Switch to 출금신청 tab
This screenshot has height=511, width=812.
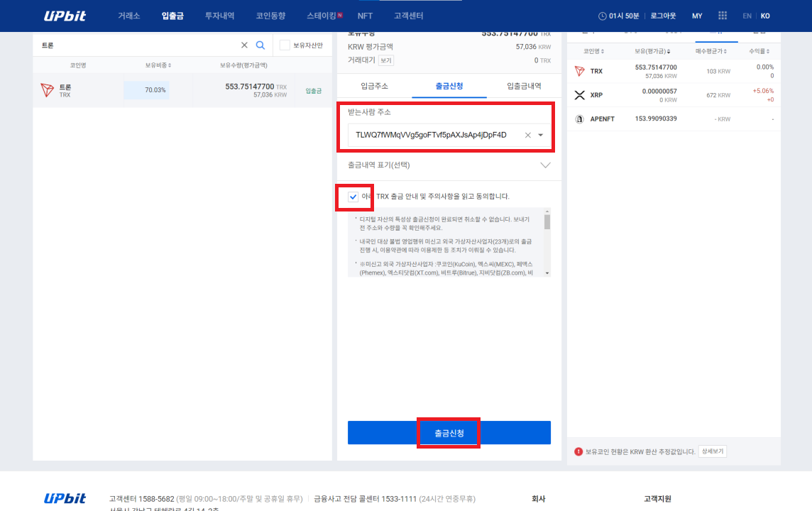[x=449, y=86]
